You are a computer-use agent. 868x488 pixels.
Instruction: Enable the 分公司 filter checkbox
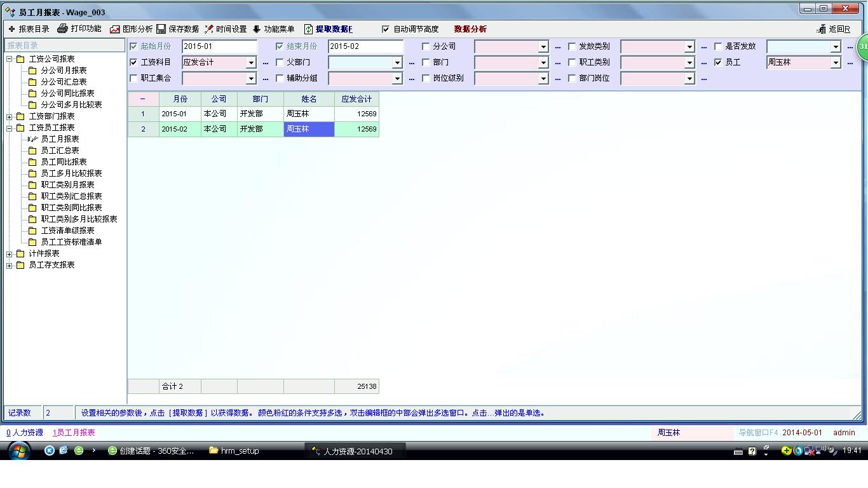(426, 46)
